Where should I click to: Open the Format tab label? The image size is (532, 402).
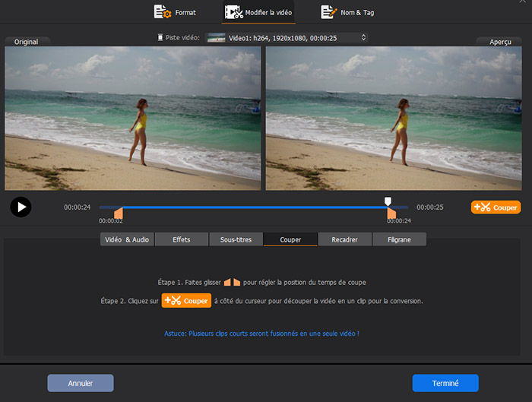point(185,13)
